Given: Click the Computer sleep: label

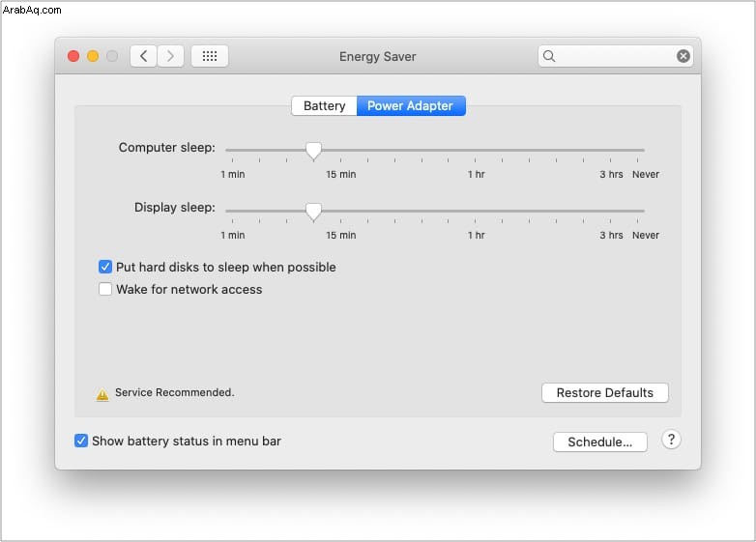Looking at the screenshot, I should pyautogui.click(x=167, y=148).
